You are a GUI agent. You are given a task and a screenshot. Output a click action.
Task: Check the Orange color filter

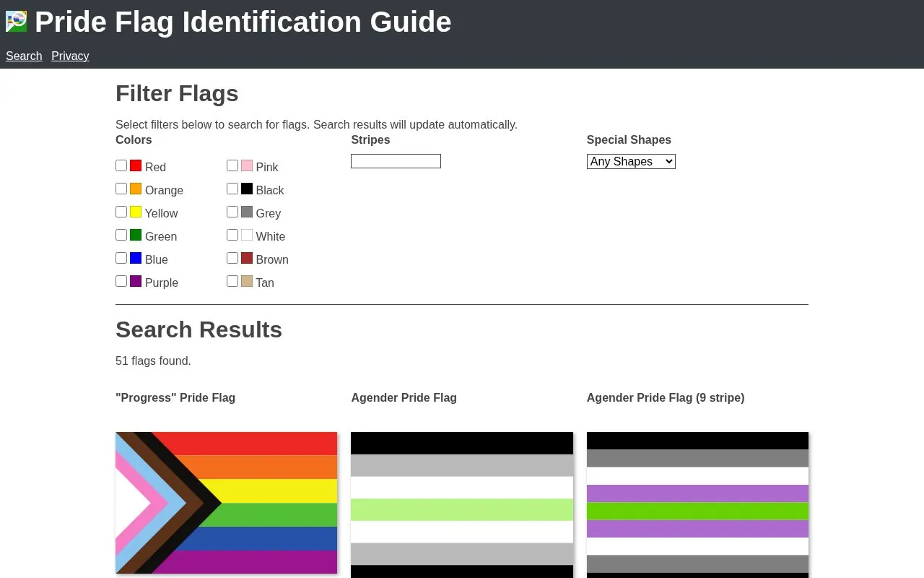tap(121, 189)
